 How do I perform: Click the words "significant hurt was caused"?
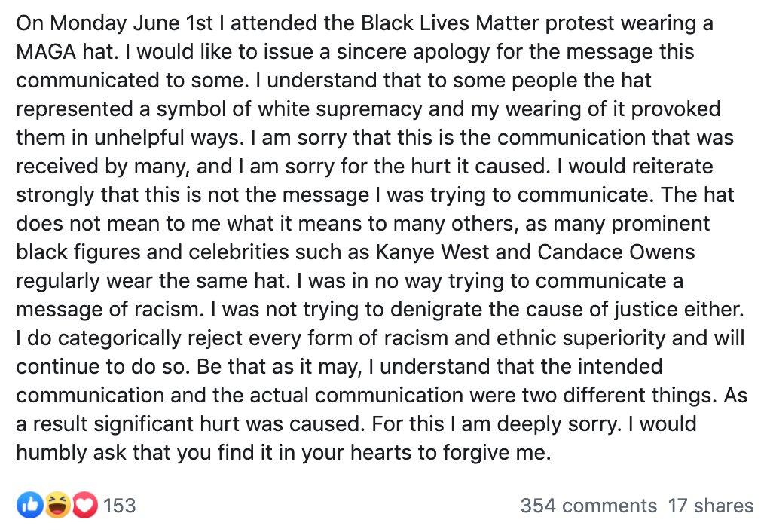coord(229,424)
